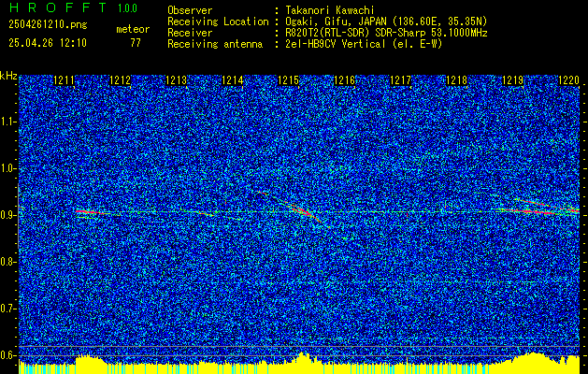Click the Receiving Location label
588x374 pixels.
click(218, 22)
